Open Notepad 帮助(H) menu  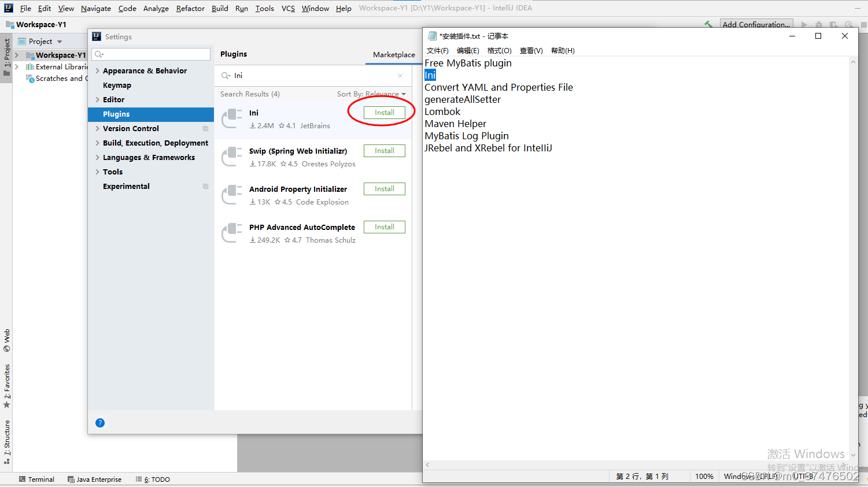click(563, 51)
